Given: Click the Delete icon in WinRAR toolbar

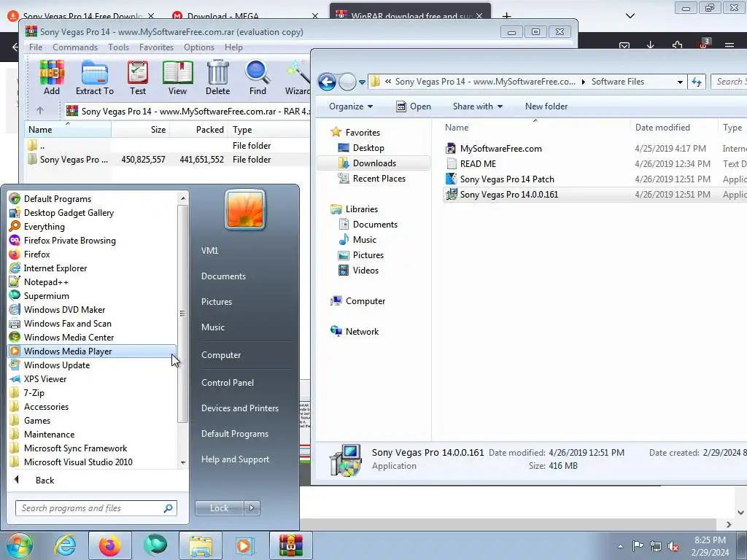Looking at the screenshot, I should click(217, 78).
